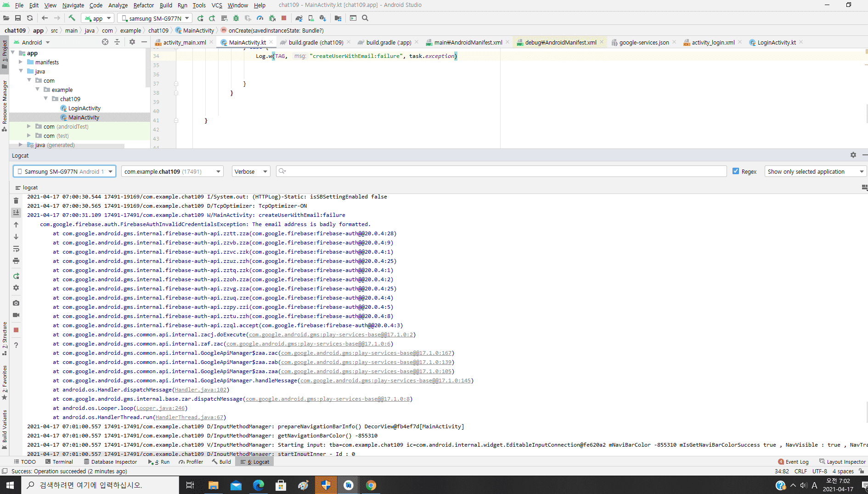Image resolution: width=868 pixels, height=494 pixels.
Task: Close the MainActivity.kt editor tab
Action: (x=271, y=42)
